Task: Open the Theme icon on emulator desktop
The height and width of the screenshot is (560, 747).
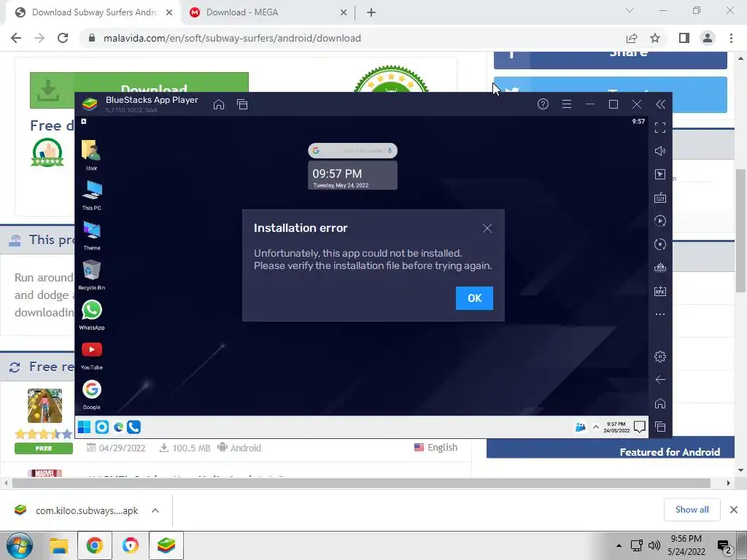Action: tap(91, 236)
